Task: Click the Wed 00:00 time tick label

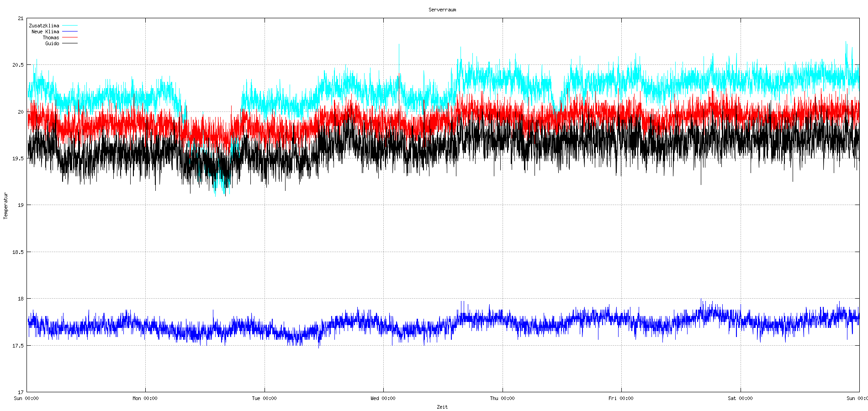Action: pyautogui.click(x=383, y=398)
